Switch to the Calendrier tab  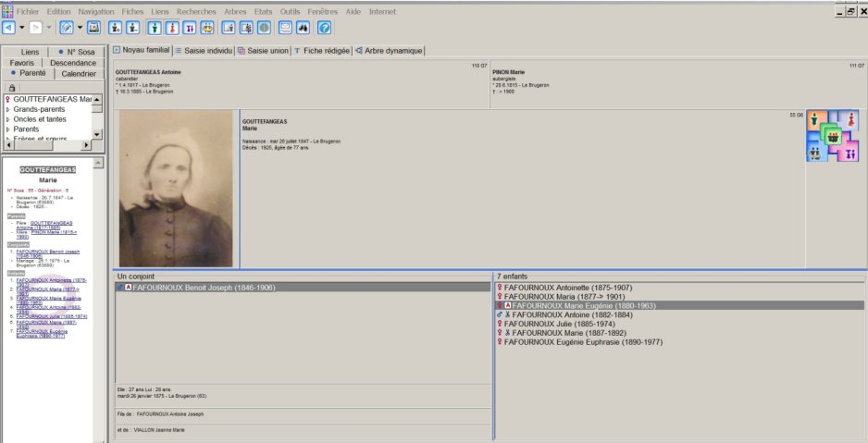point(79,73)
